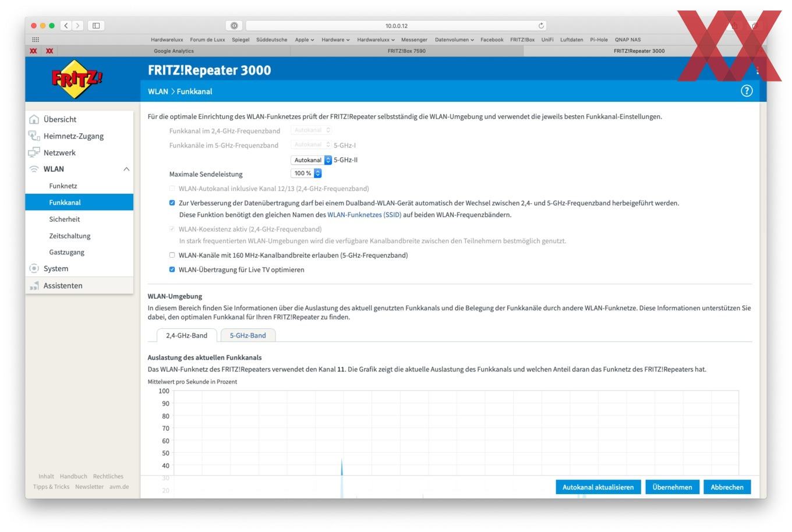Enable 160 MHz-Kanalbandbreite checkbox
Image resolution: width=792 pixels, height=532 pixels.
point(172,255)
